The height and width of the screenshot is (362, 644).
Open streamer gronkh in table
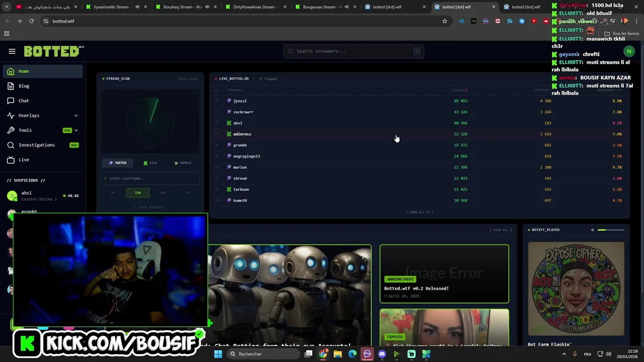(420, 145)
